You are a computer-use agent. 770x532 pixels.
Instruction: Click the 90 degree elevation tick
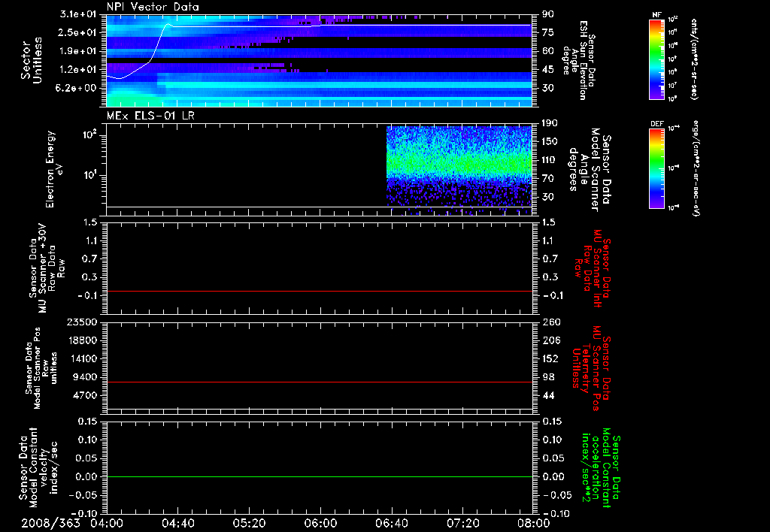pyautogui.click(x=548, y=14)
